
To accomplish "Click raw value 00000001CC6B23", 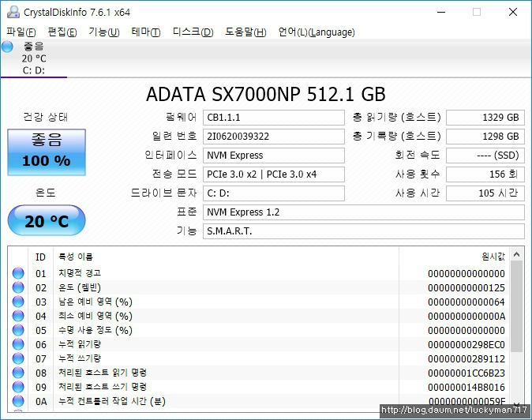I will [466, 373].
